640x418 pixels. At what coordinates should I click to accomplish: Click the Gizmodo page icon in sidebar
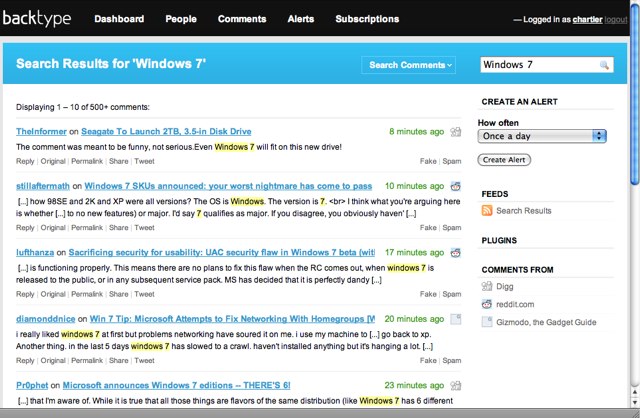(x=487, y=322)
